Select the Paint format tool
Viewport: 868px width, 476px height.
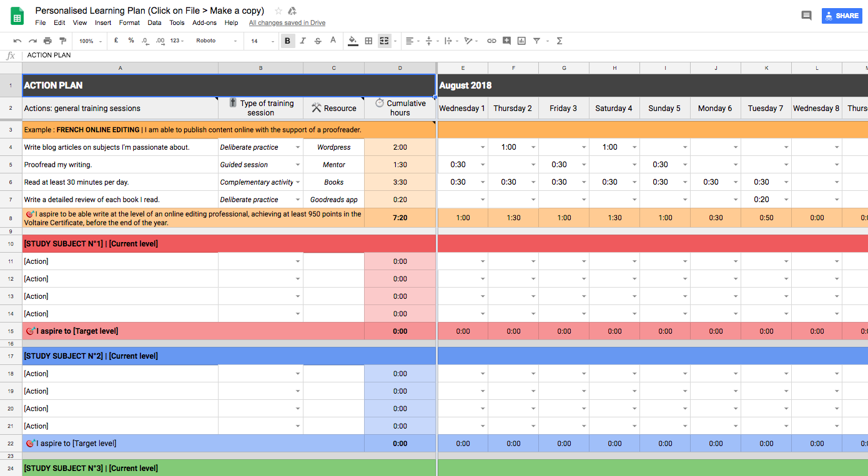coord(62,41)
